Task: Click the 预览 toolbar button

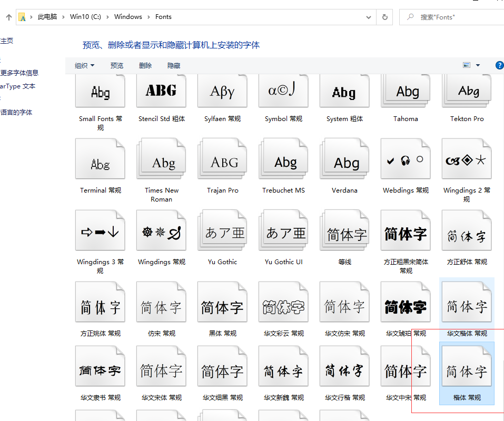Action: [116, 65]
